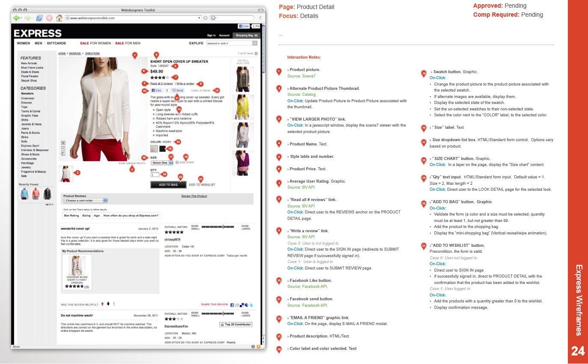Click the red stop loading icon
This screenshot has width=588, height=364.
click(49, 18)
